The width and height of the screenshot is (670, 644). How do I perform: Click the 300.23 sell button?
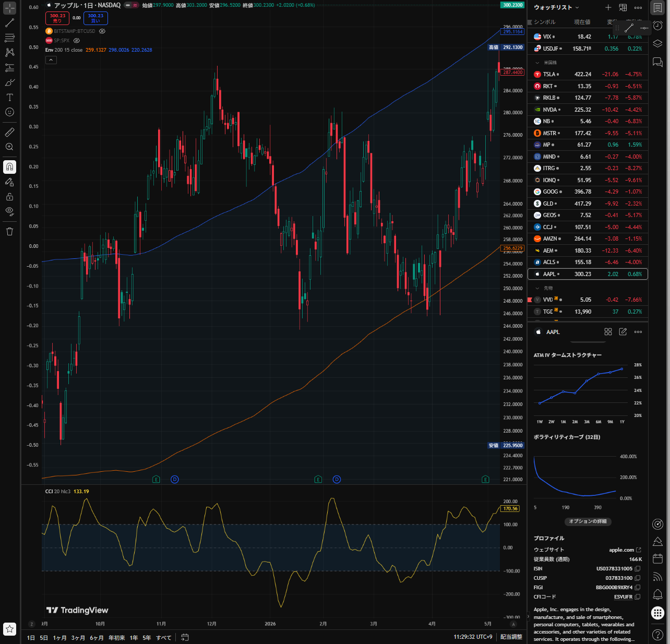coord(57,18)
